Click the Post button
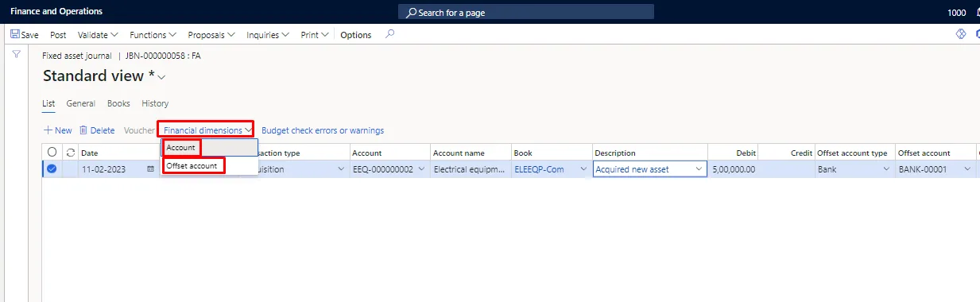This screenshot has height=302, width=980. pos(58,35)
